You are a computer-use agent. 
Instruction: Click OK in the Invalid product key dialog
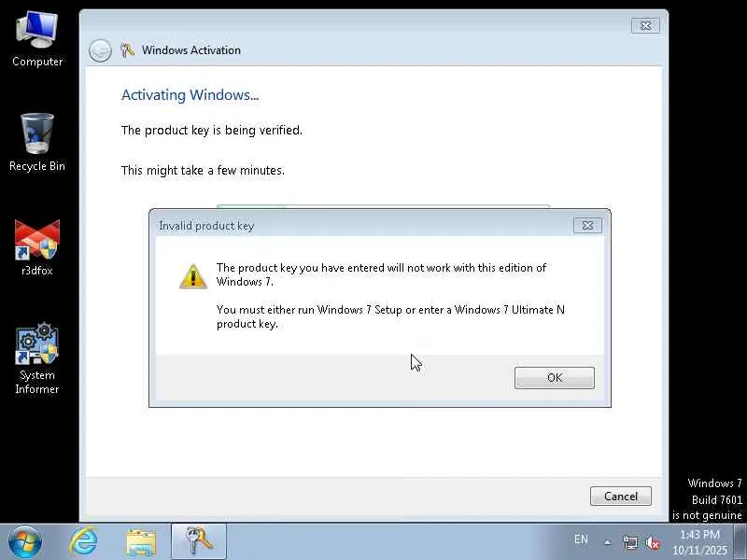coord(554,378)
